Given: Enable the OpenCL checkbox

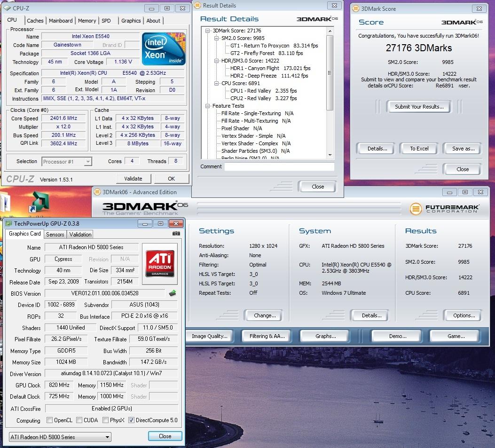Looking at the screenshot, I should (x=49, y=420).
